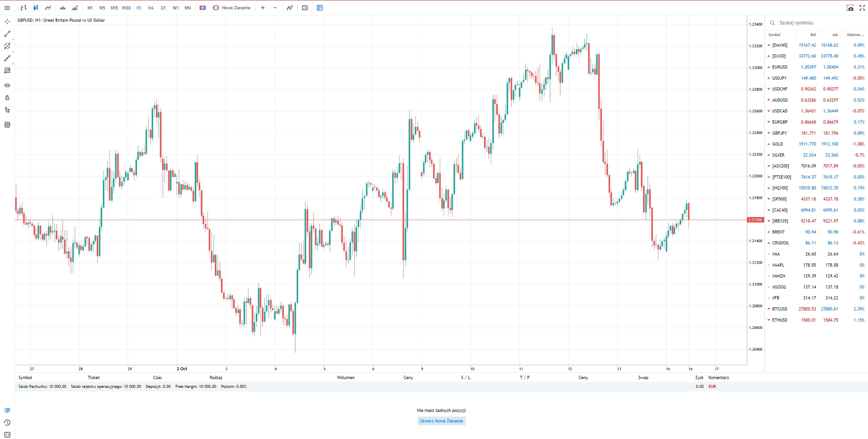
Task: Zoom out chart with minus icon
Action: [x=275, y=8]
